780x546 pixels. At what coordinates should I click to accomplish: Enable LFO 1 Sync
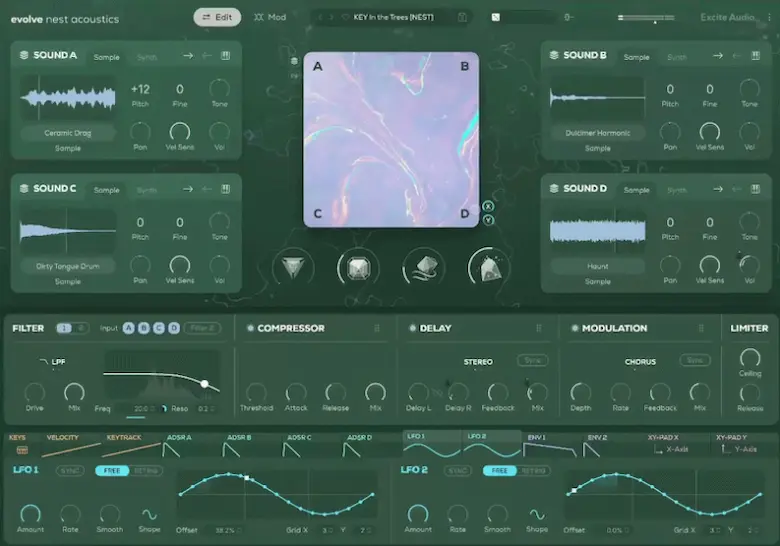click(x=70, y=470)
